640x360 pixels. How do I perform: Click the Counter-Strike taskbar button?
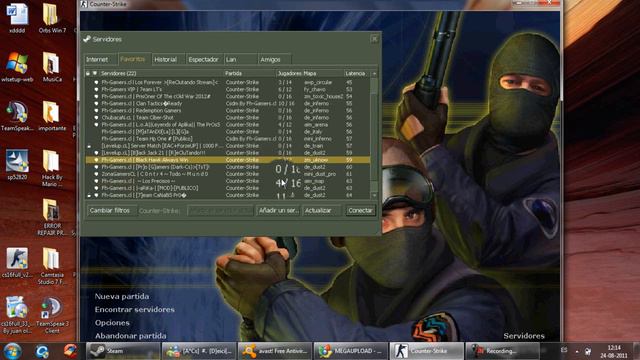(426, 351)
